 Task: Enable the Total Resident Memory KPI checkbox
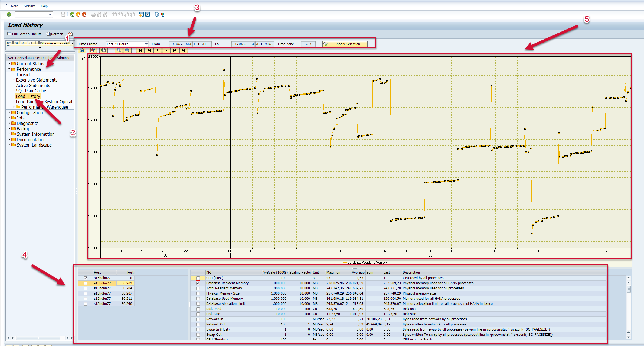pos(198,288)
